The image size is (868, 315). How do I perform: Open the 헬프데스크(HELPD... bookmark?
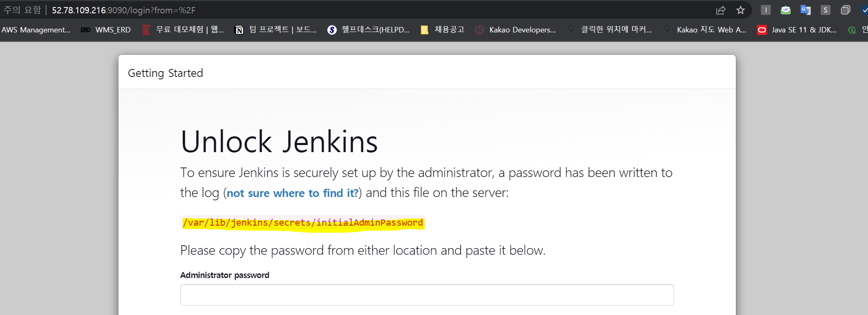pyautogui.click(x=369, y=30)
